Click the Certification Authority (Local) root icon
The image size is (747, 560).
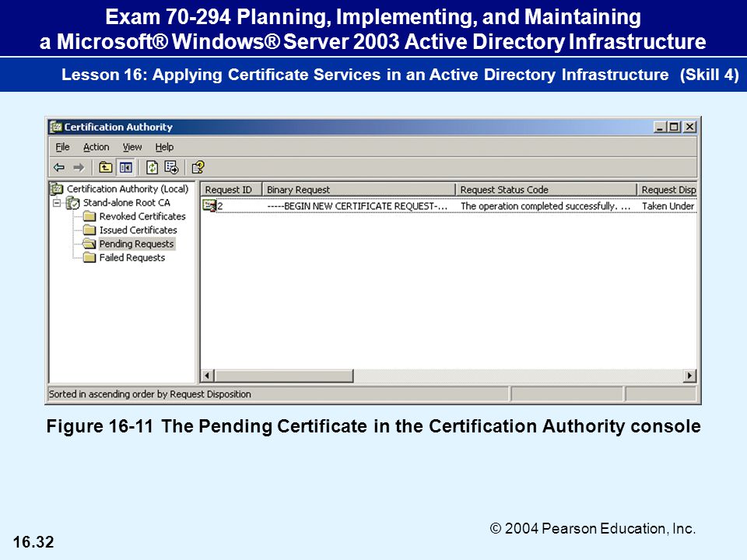tap(57, 189)
